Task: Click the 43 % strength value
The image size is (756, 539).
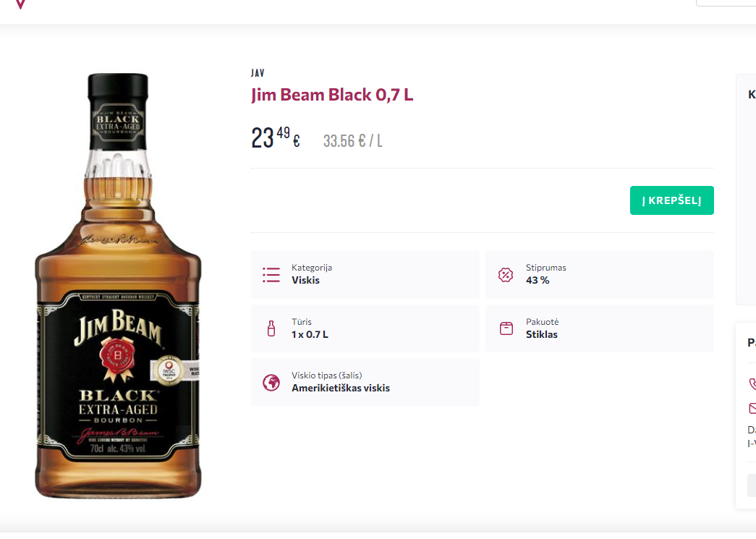Action: point(537,281)
